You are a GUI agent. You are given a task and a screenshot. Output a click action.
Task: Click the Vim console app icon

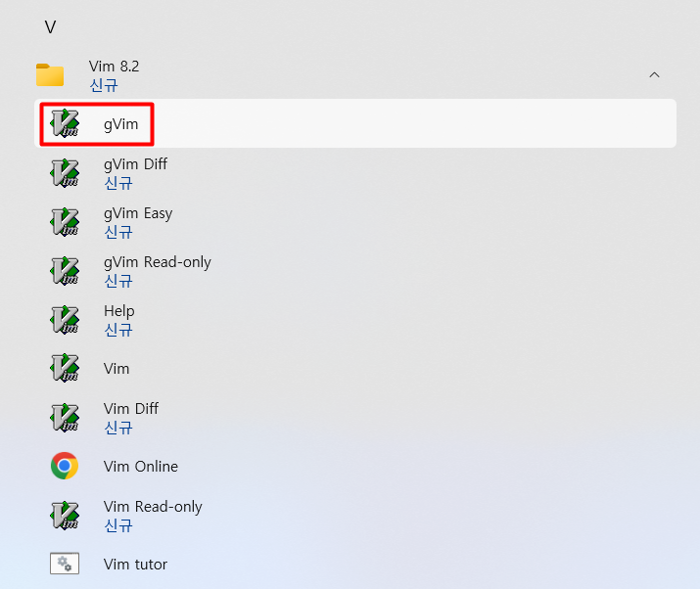click(65, 368)
